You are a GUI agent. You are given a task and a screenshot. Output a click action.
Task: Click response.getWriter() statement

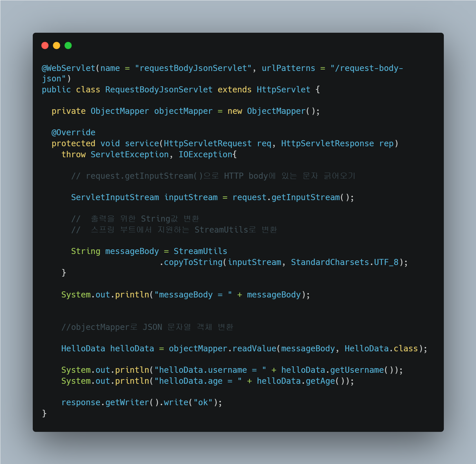pyautogui.click(x=142, y=402)
